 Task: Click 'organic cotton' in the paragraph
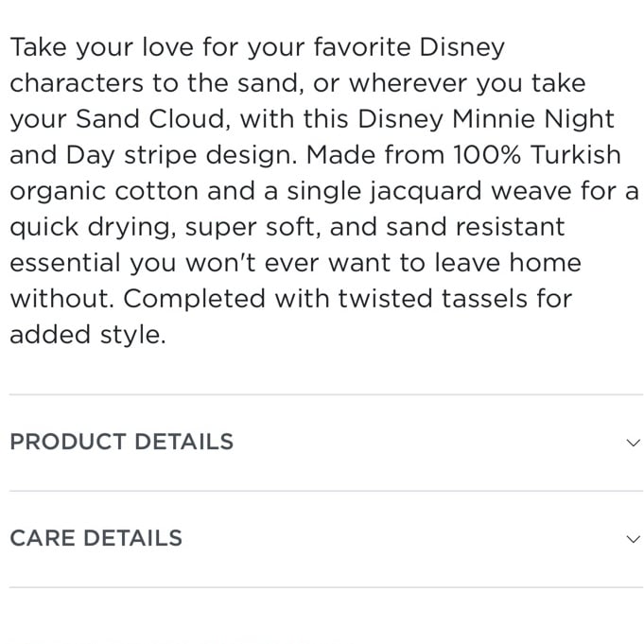point(104,192)
